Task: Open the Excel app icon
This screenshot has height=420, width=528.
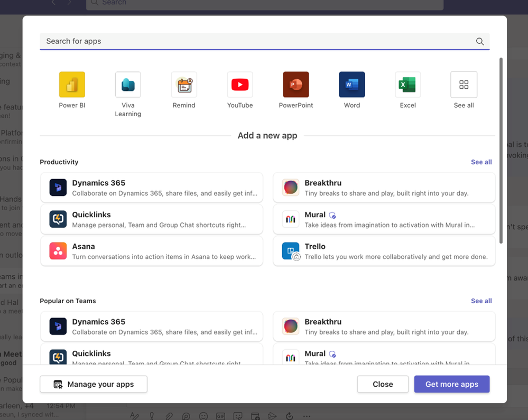Action: [408, 85]
